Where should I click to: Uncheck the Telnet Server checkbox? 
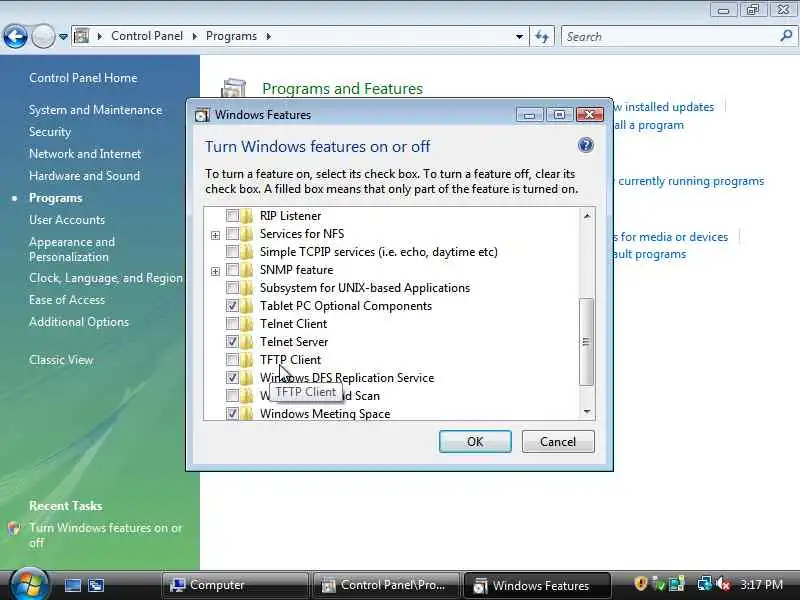(232, 342)
